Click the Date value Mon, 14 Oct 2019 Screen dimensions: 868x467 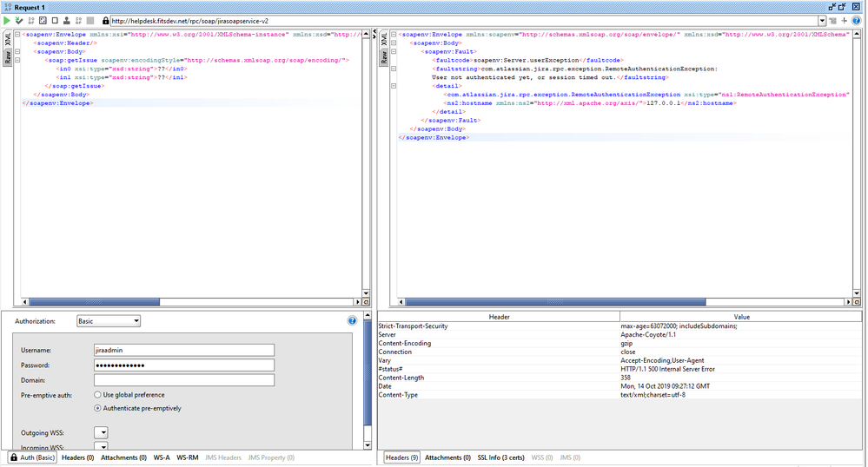[x=665, y=386]
